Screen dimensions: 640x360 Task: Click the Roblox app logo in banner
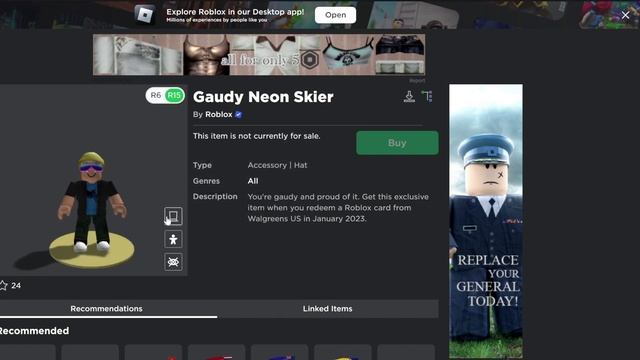coord(145,15)
